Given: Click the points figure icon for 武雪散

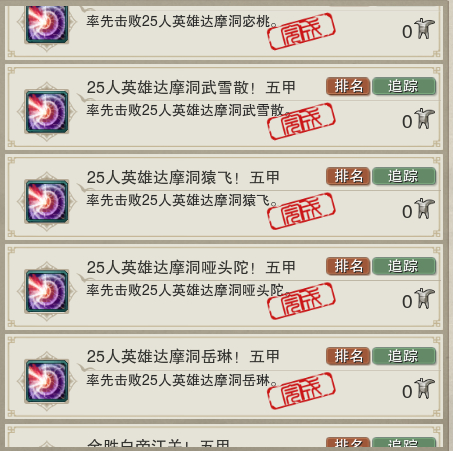Looking at the screenshot, I should 424,118.
